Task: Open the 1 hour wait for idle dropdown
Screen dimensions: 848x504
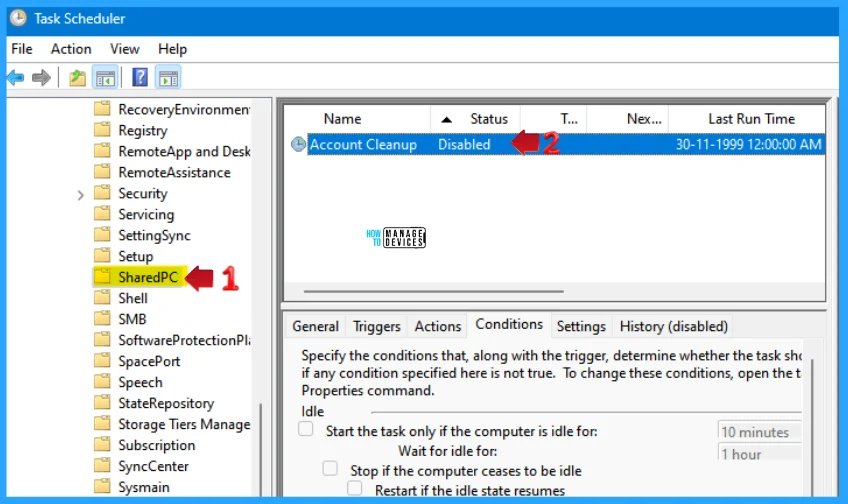Action: coord(759,454)
